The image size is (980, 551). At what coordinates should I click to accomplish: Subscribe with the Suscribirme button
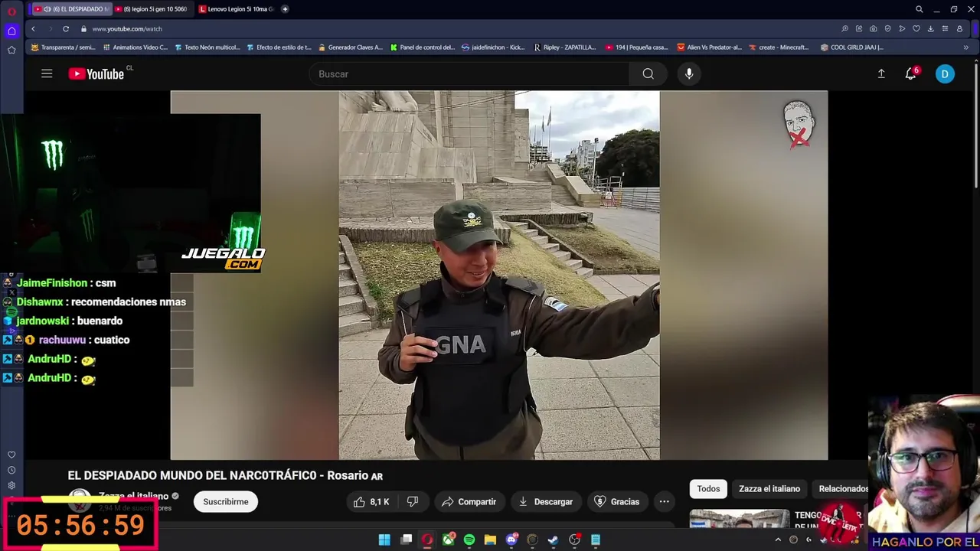226,501
